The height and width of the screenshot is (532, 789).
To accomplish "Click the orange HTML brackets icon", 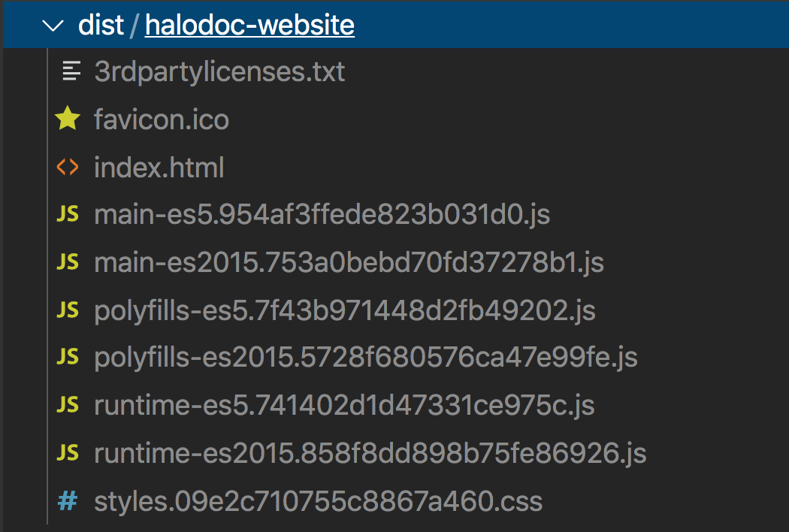I will [x=68, y=167].
